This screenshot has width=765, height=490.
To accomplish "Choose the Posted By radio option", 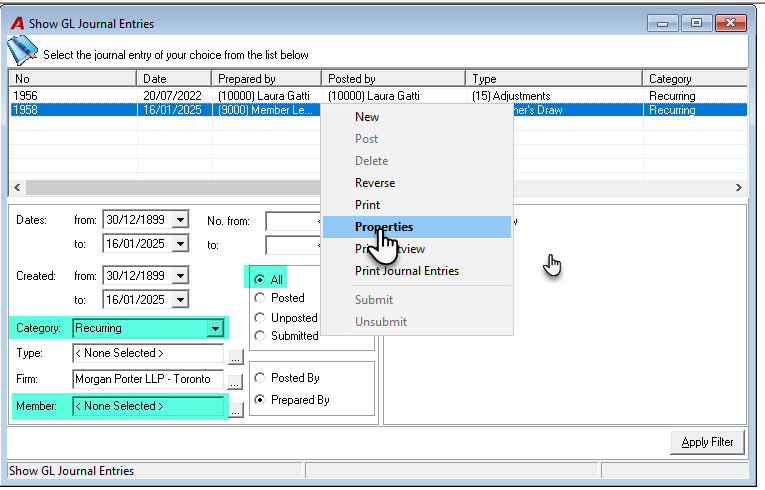I will [260, 378].
